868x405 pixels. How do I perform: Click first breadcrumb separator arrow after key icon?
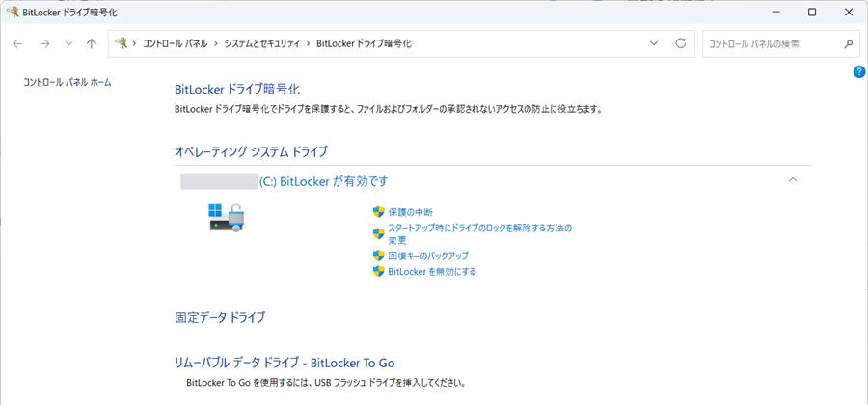tap(134, 44)
